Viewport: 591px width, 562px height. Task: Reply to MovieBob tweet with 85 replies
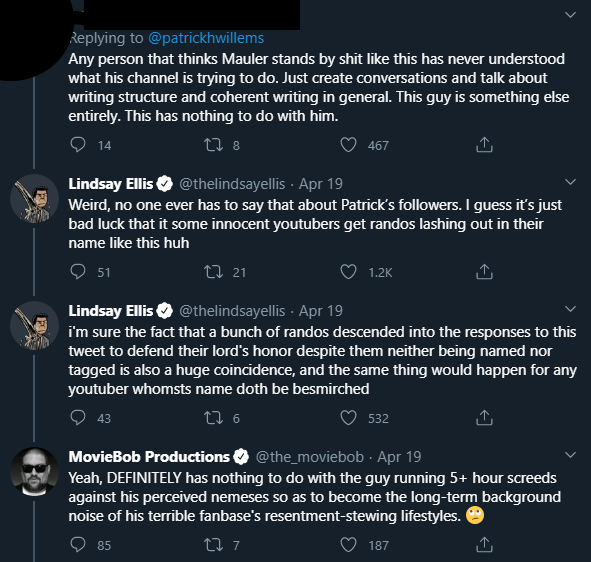point(78,545)
